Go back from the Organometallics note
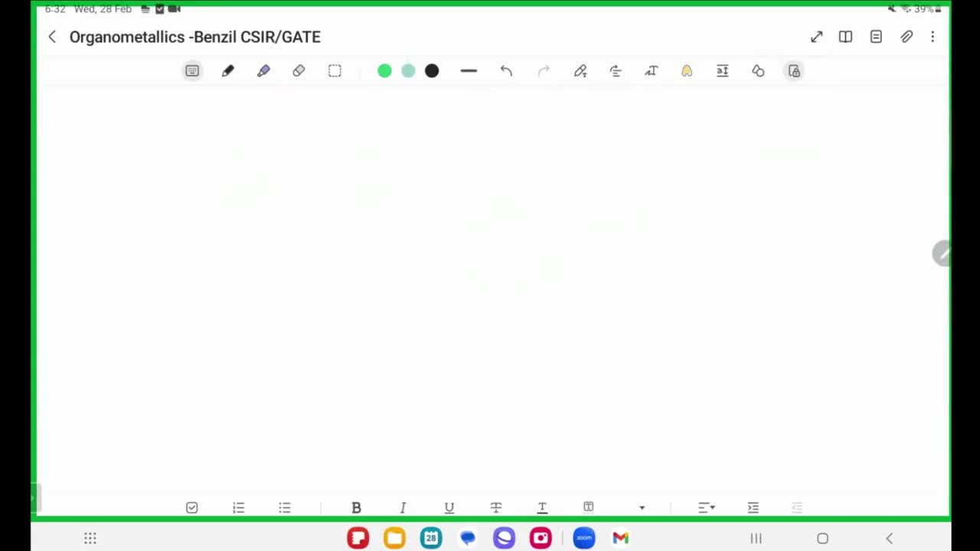 pyautogui.click(x=52, y=37)
